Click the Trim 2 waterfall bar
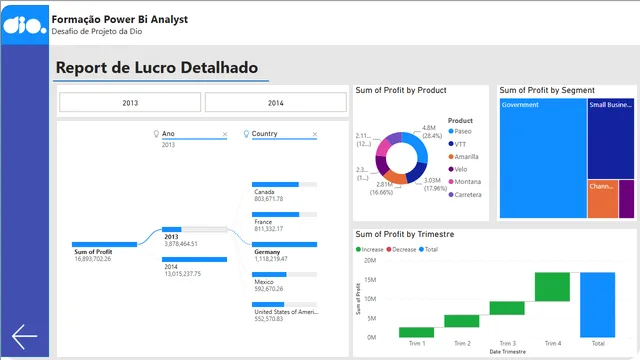The image size is (640, 360). coord(462,321)
